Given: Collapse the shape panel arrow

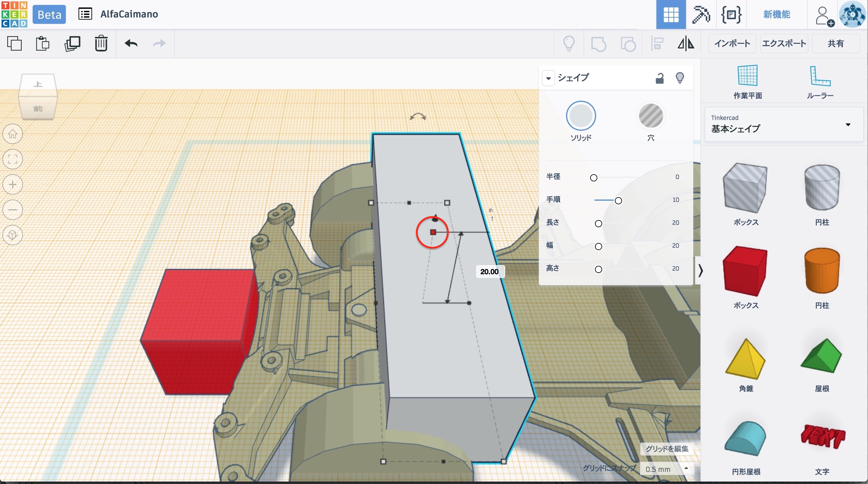Looking at the screenshot, I should click(548, 78).
